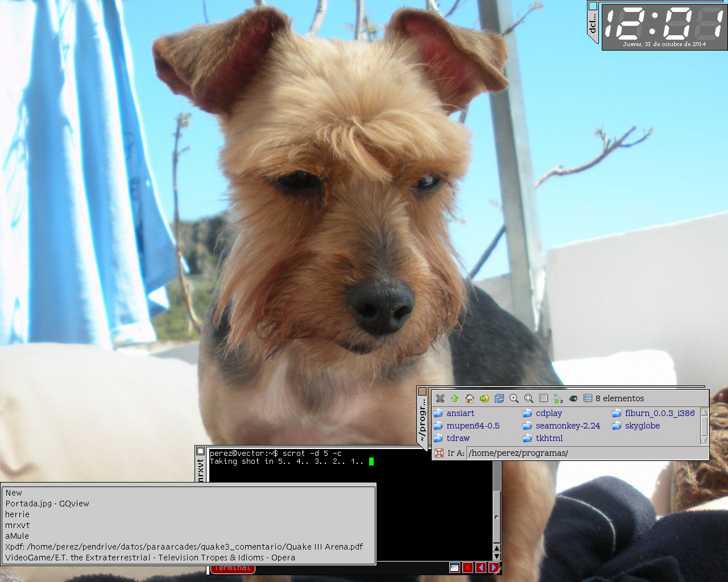
Task: Click the X close icon in file manager toolbar
Action: [440, 398]
